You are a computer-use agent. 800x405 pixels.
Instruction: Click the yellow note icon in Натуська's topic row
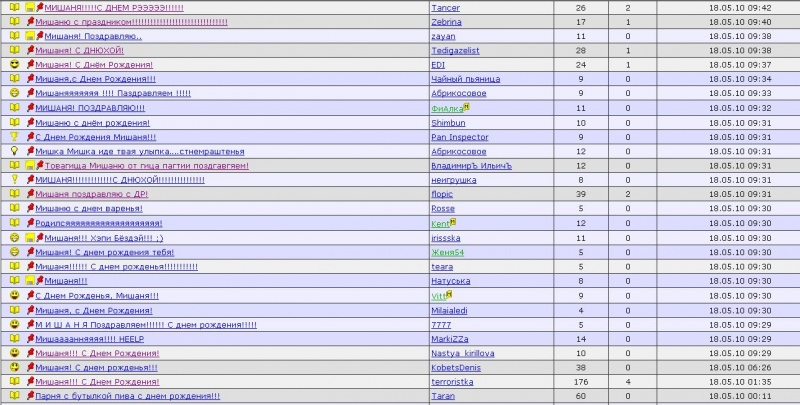pyautogui.click(x=30, y=281)
